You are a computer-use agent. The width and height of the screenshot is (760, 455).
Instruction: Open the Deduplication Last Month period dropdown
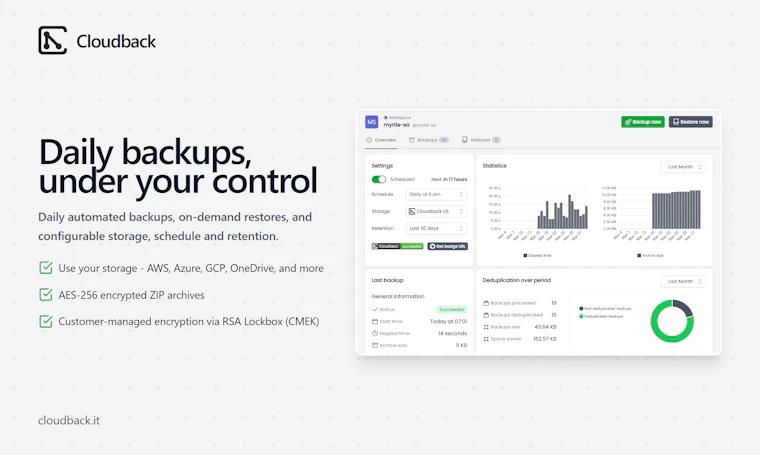coord(683,281)
